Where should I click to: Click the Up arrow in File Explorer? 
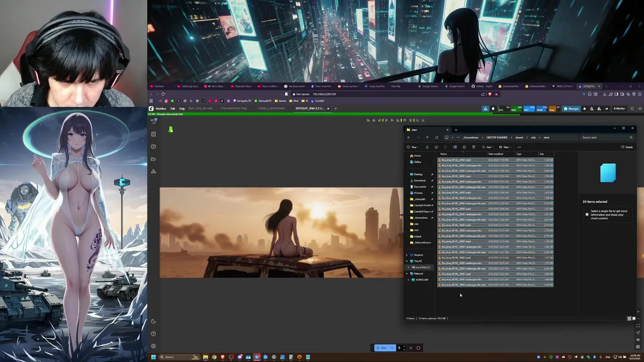427,137
